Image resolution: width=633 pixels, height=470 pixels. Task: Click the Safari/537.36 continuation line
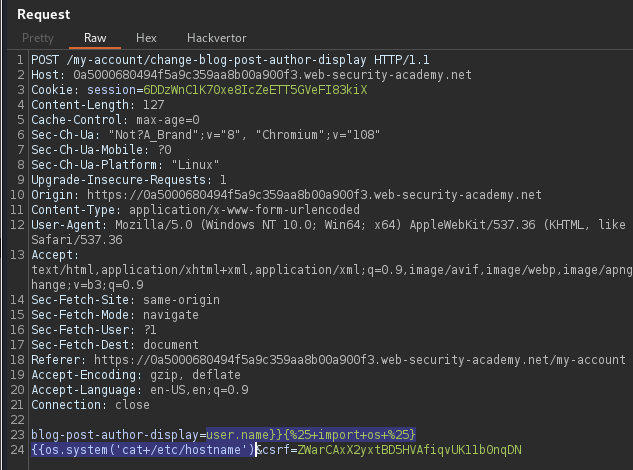(x=77, y=240)
